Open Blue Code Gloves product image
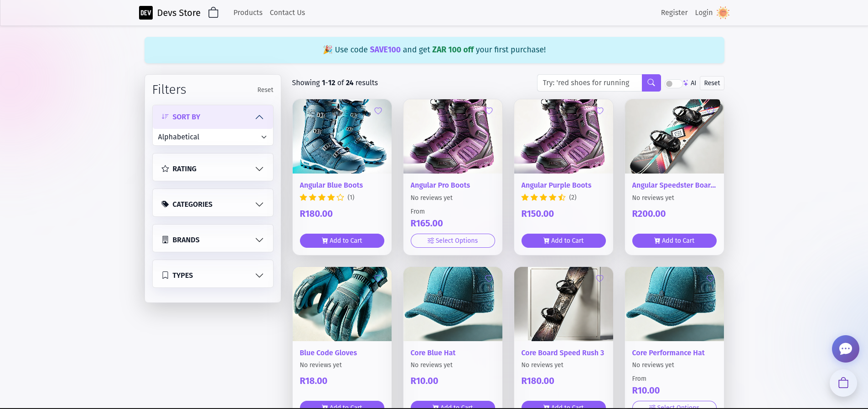Viewport: 868px width, 409px height. point(342,304)
